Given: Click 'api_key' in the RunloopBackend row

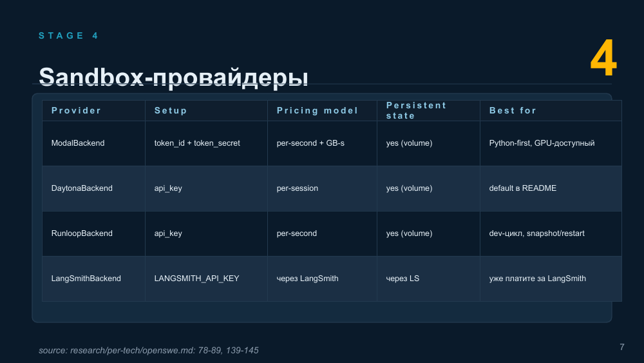Looking at the screenshot, I should [x=206, y=234].
